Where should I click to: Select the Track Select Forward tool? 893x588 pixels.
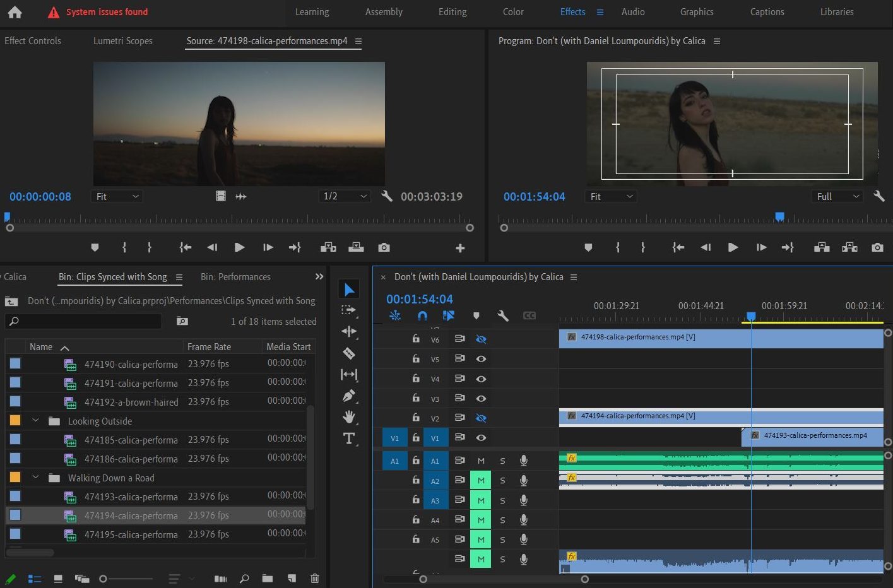pyautogui.click(x=348, y=310)
